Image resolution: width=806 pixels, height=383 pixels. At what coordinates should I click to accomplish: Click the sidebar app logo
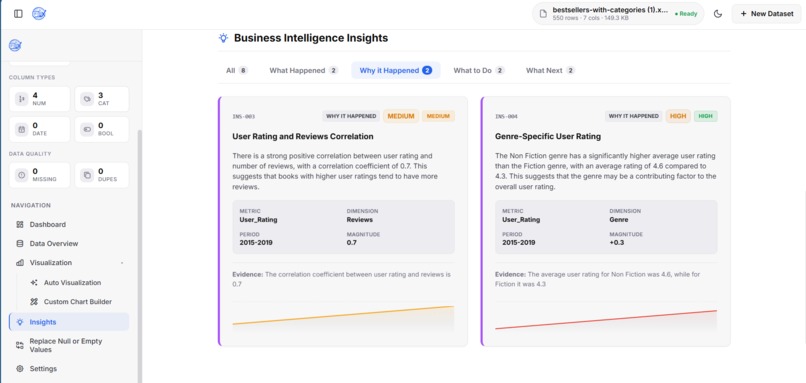15,45
